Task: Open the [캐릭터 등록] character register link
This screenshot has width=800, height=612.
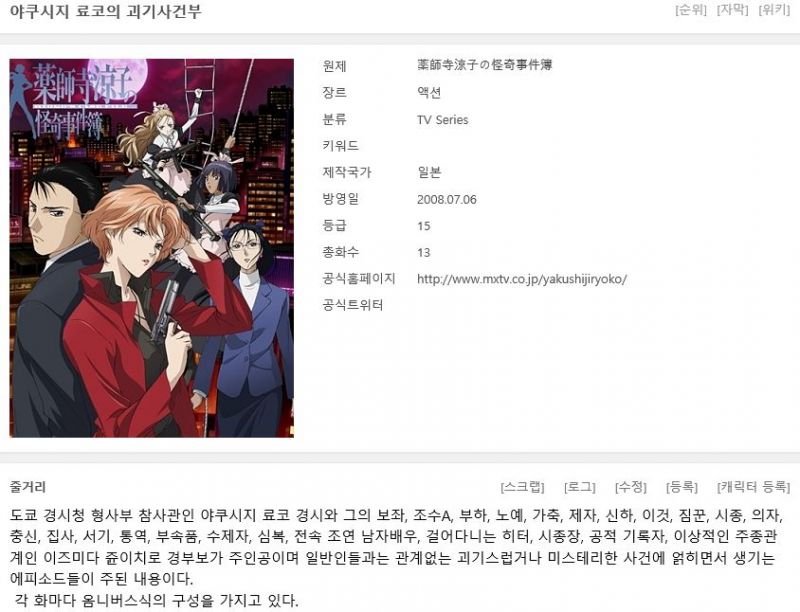Action: [754, 487]
